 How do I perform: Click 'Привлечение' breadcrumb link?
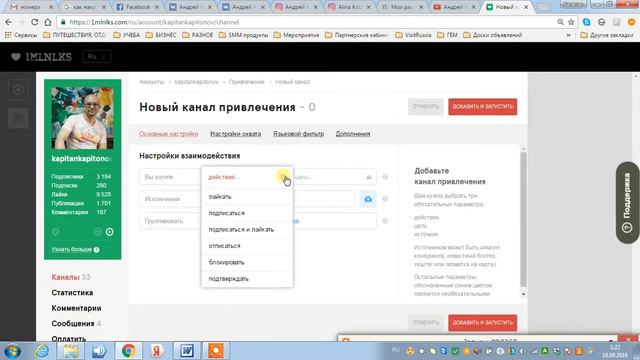247,82
